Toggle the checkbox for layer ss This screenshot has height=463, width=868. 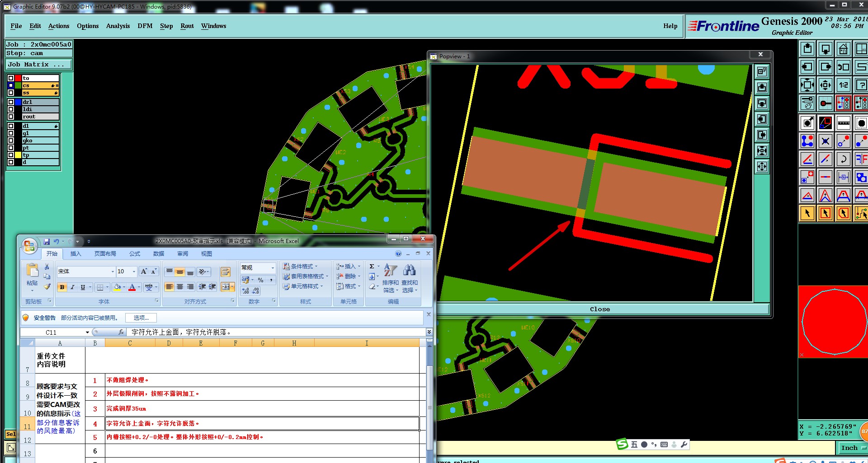point(11,93)
